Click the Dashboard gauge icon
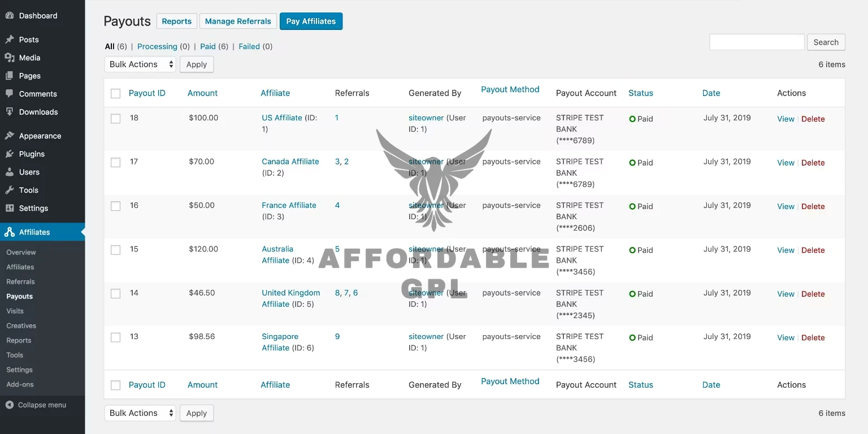The width and height of the screenshot is (868, 434). [10, 16]
